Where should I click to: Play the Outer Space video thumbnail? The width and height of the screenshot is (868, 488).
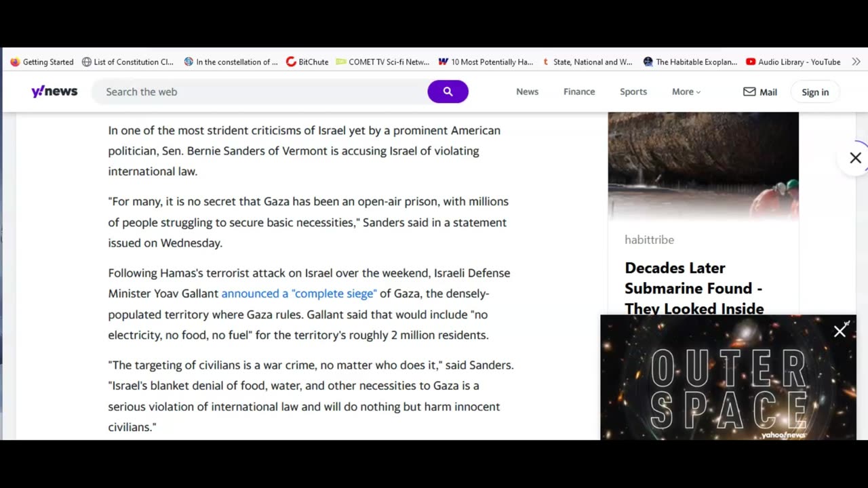pos(728,378)
